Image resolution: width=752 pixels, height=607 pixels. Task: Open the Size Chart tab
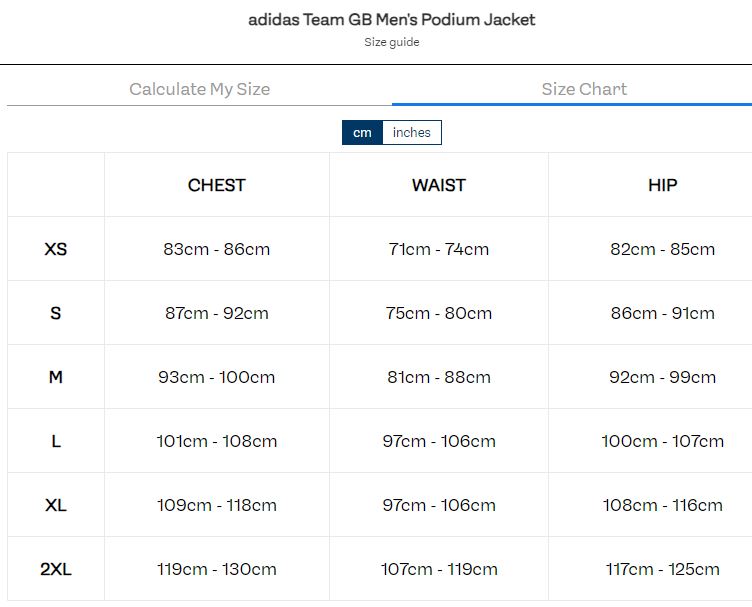584,89
